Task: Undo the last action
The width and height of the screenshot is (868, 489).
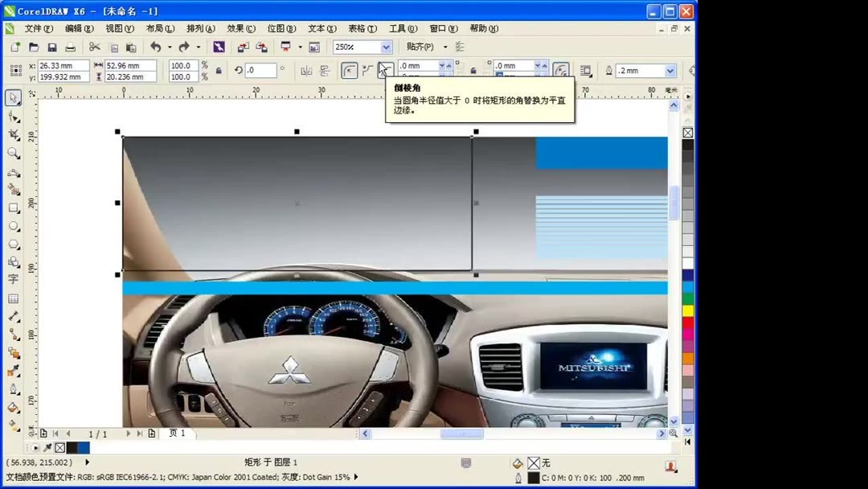Action: pos(156,47)
